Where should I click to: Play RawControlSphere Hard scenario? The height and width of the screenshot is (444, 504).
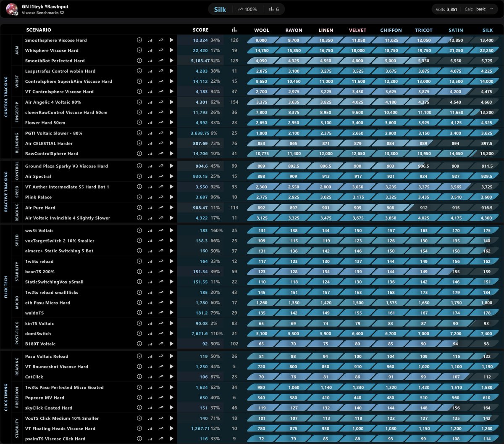pyautogui.click(x=171, y=153)
